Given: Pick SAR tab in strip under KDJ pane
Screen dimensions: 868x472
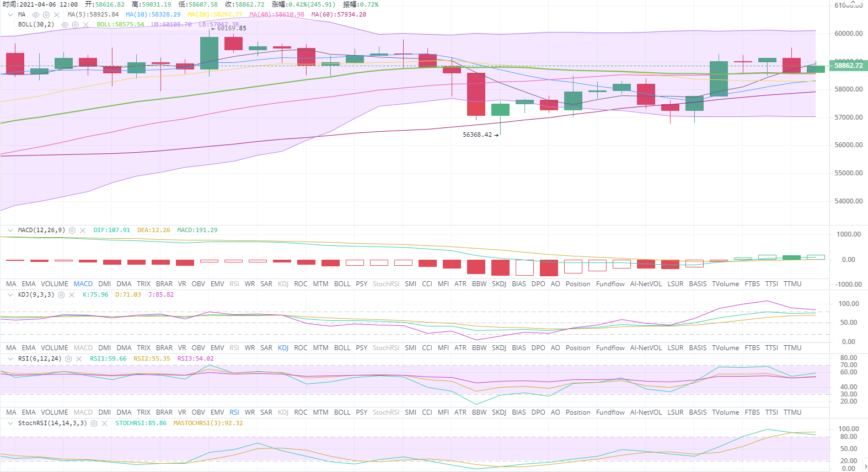Looking at the screenshot, I should pyautogui.click(x=266, y=348).
